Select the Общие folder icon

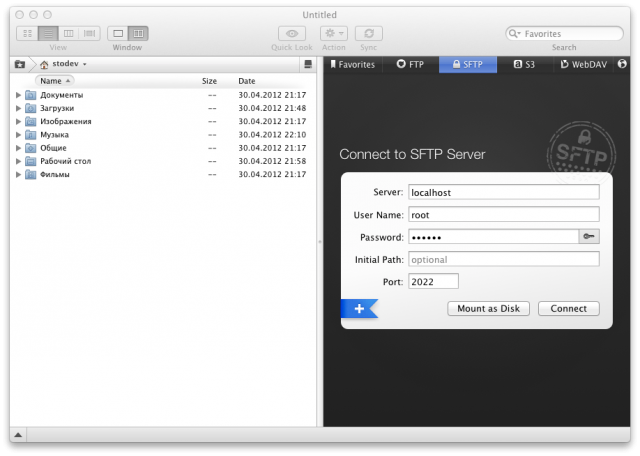(30, 148)
